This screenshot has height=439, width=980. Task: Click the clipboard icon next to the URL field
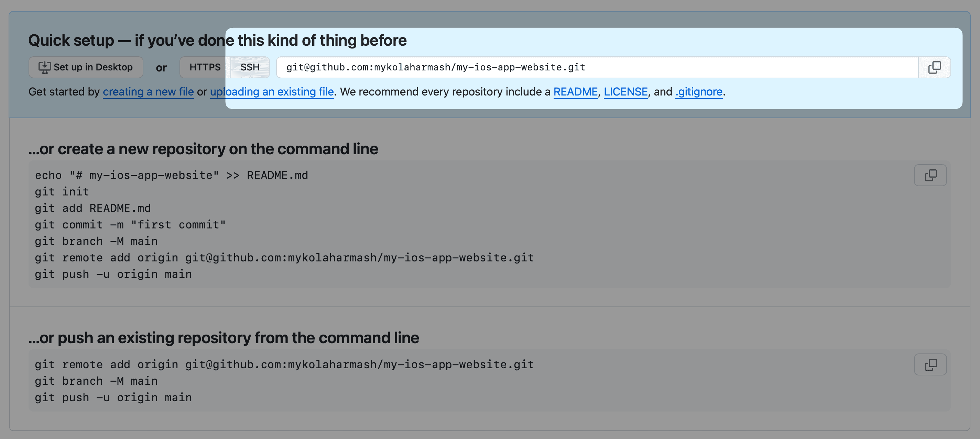(935, 67)
